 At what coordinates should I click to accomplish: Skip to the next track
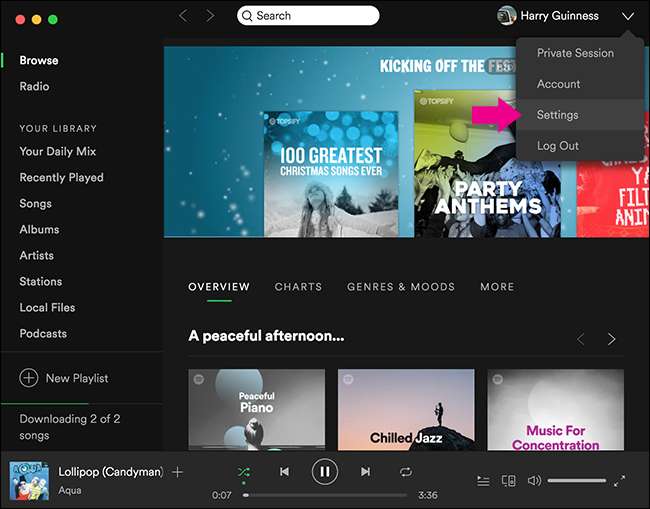(365, 472)
